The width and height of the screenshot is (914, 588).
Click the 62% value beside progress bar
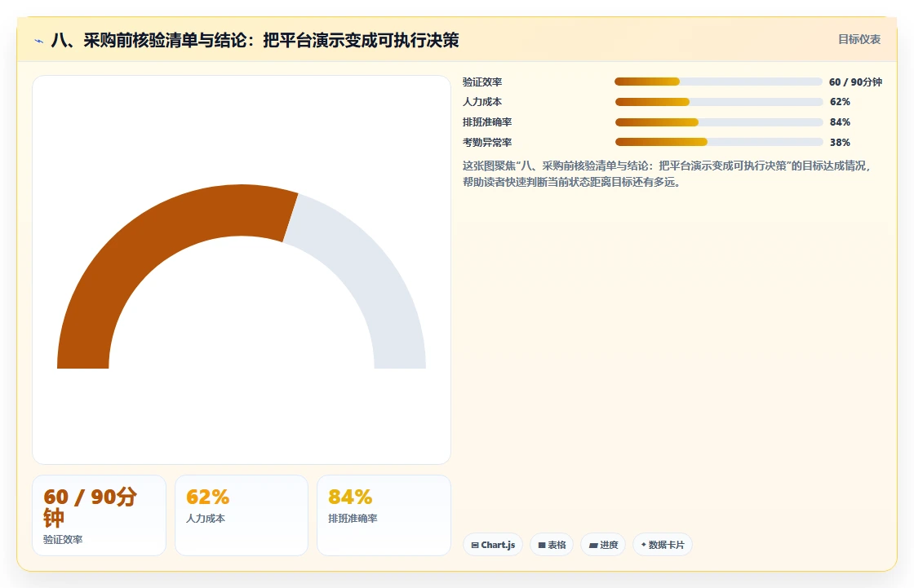[x=840, y=102]
